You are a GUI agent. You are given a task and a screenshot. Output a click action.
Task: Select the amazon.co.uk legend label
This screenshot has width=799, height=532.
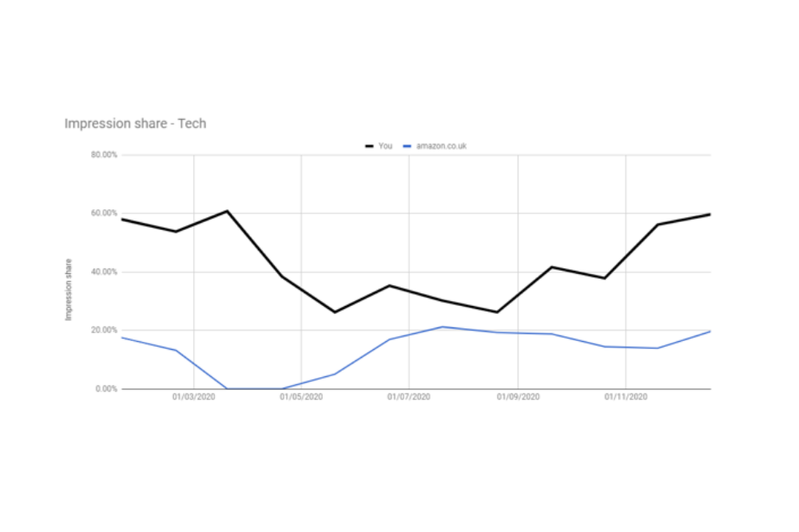pos(441,145)
